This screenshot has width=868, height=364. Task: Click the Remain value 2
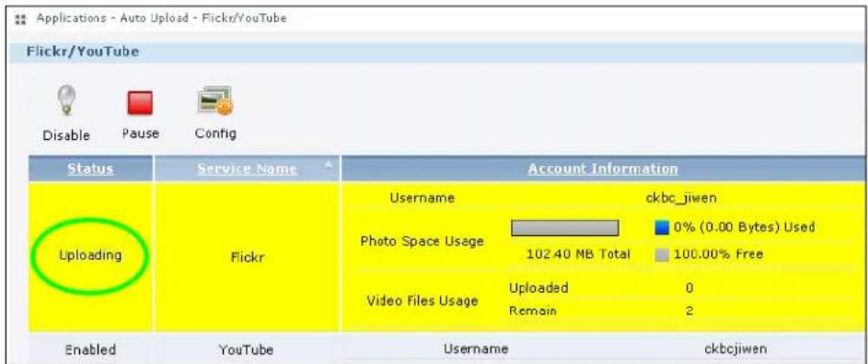click(689, 311)
